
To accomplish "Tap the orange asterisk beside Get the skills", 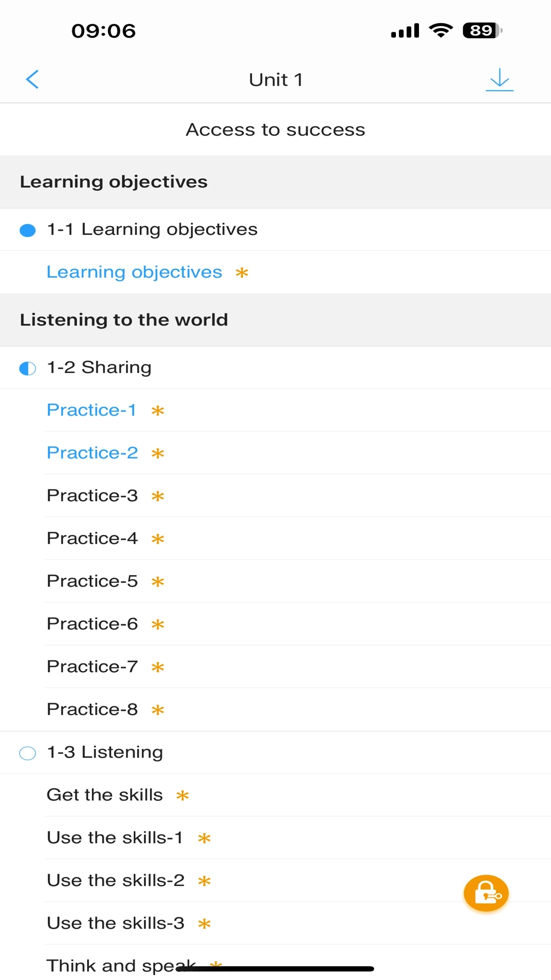I will [x=182, y=795].
